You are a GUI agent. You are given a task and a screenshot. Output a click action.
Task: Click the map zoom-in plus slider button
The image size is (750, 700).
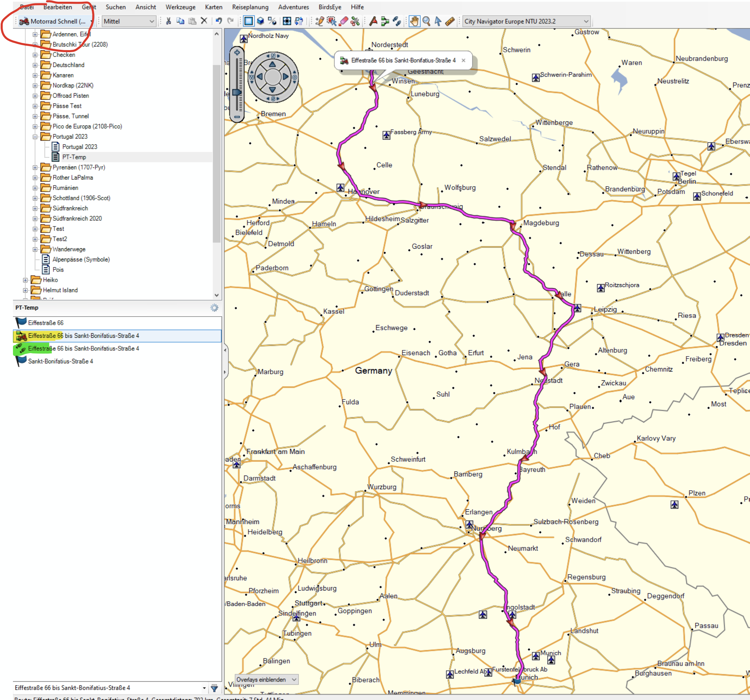click(x=237, y=53)
